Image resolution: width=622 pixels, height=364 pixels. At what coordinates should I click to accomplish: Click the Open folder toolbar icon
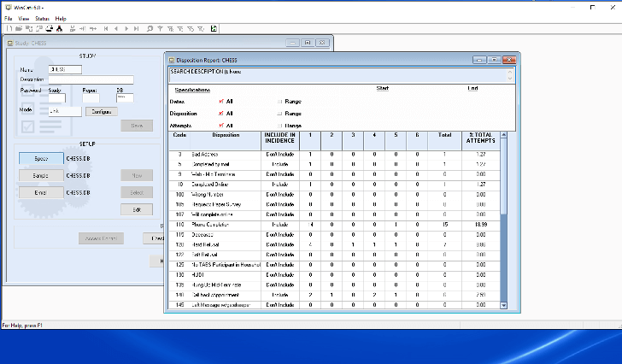(x=19, y=28)
